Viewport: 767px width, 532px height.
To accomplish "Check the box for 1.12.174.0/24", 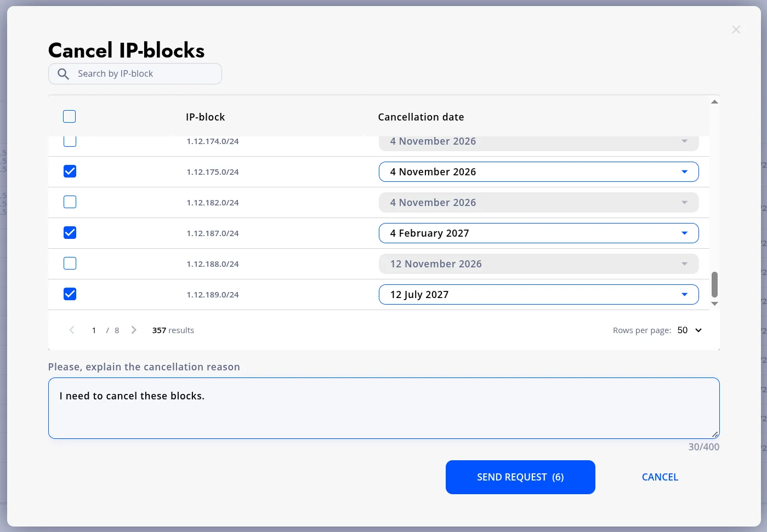I will [70, 141].
